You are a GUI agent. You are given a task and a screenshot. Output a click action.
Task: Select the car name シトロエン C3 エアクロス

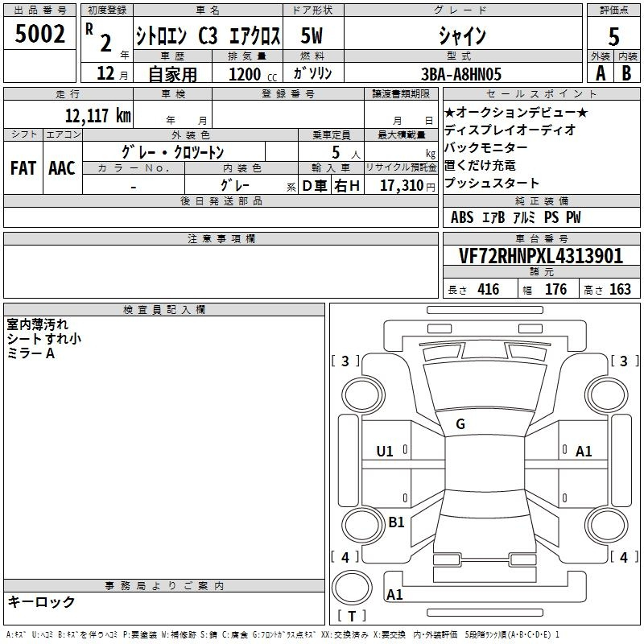pos(208,35)
